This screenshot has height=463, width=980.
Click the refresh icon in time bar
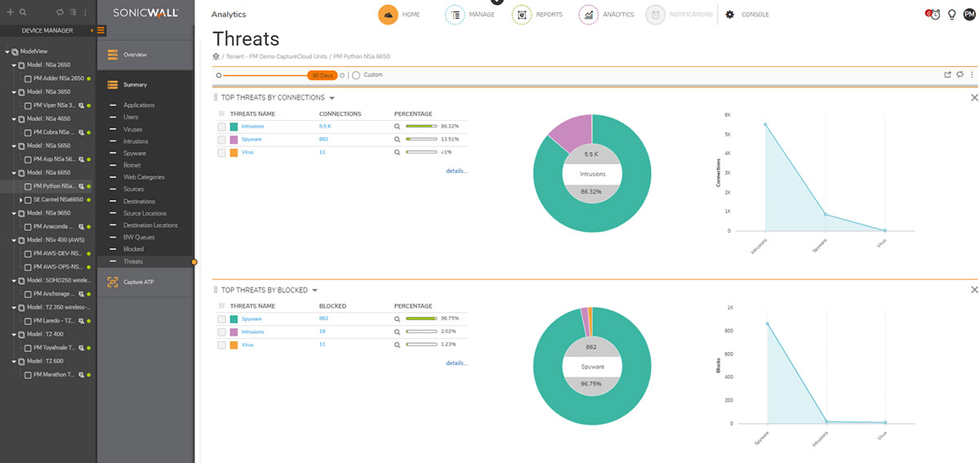coord(960,74)
